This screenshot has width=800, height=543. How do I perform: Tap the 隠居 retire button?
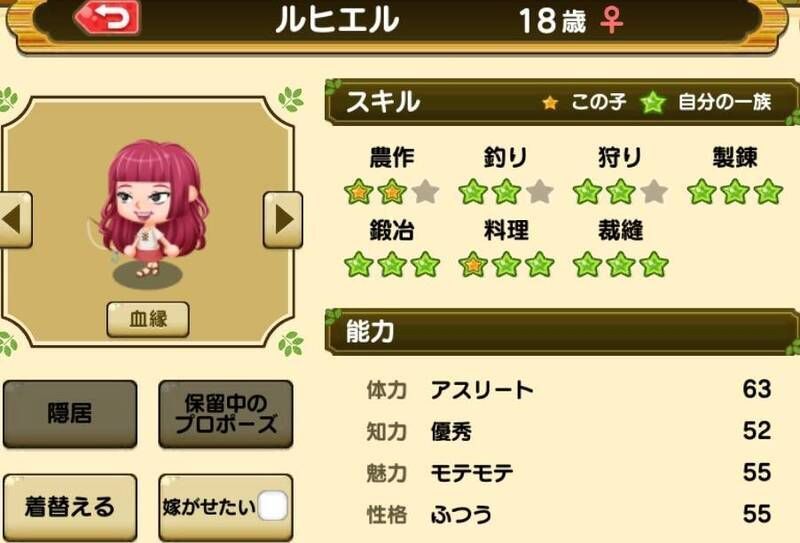[x=70, y=414]
